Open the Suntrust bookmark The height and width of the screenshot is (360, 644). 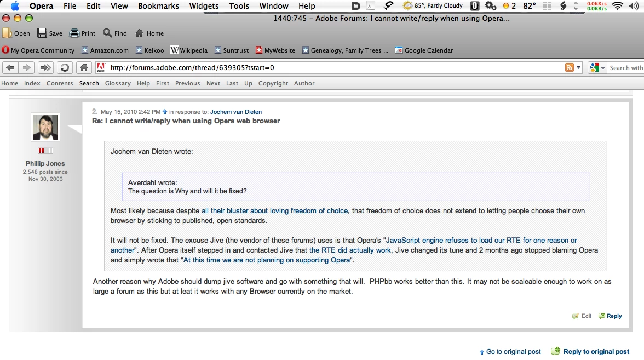[232, 50]
